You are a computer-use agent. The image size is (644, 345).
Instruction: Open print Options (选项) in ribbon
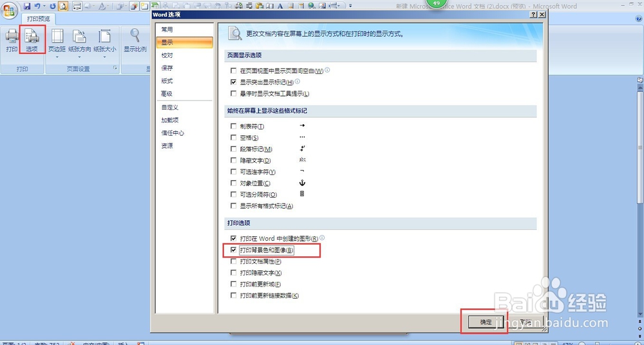(32, 41)
